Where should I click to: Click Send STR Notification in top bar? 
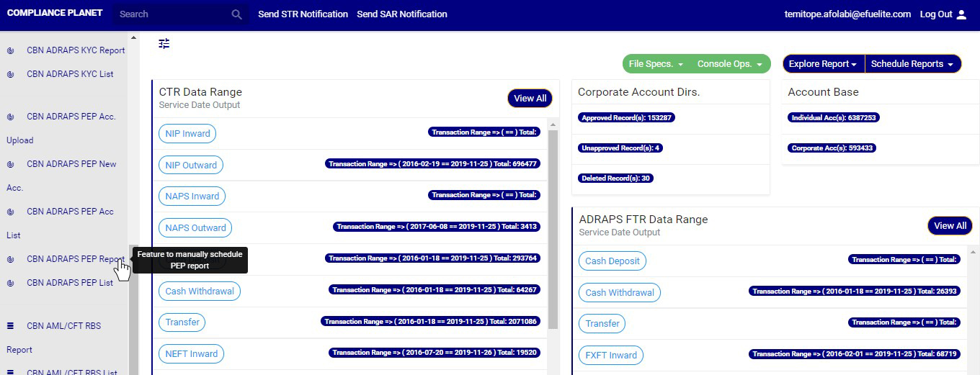303,14
